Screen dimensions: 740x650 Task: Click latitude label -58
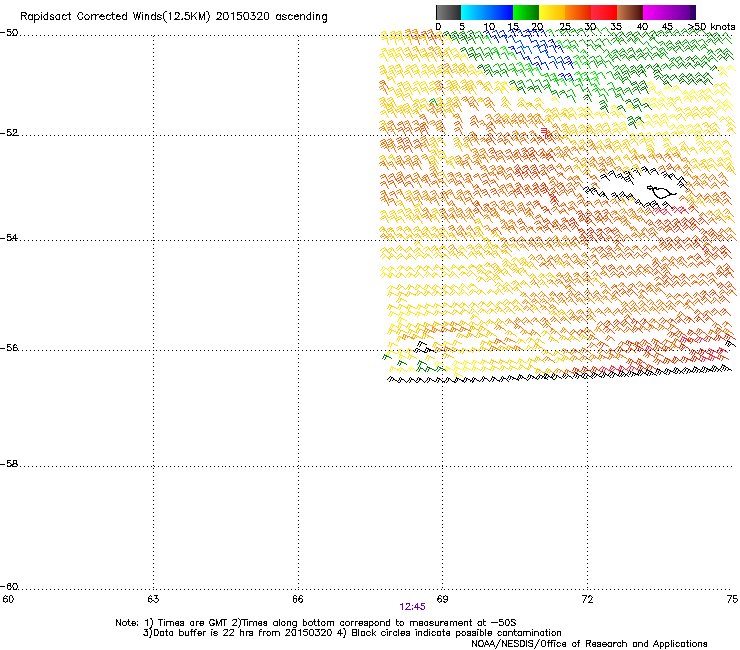(x=9, y=464)
